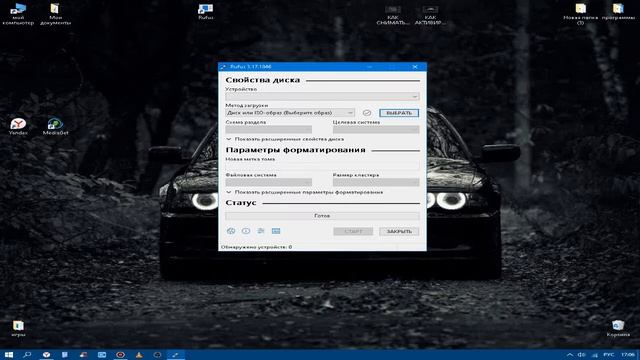Image resolution: width=640 pixels, height=360 pixels.
Task: Minimize the Rufus window
Action: click(369, 67)
